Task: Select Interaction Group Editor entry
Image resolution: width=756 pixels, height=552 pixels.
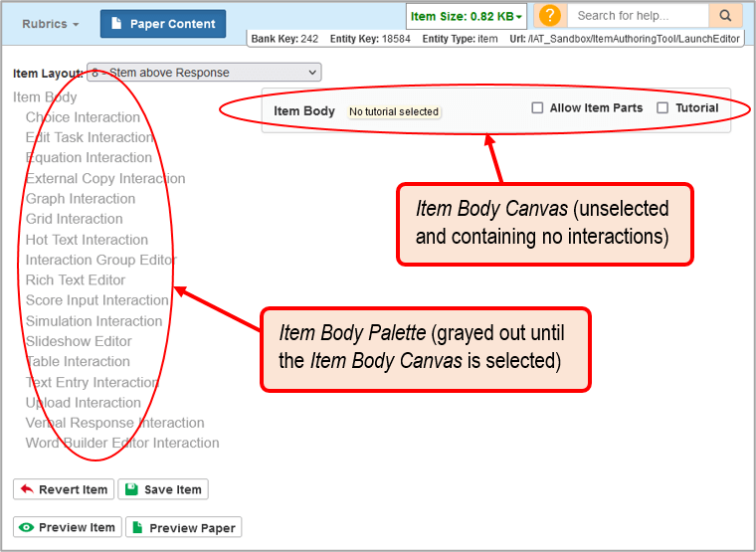Action: 101,260
